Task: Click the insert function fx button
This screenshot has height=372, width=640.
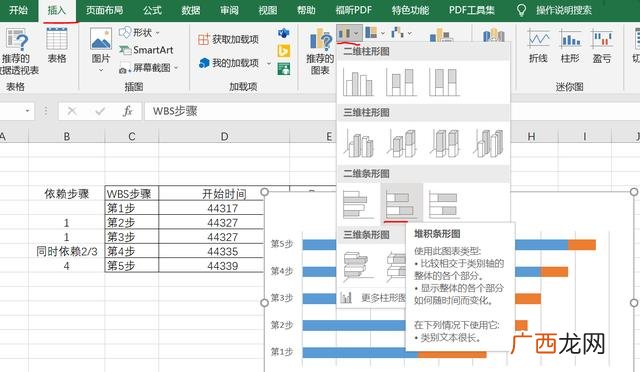Action: [x=128, y=111]
